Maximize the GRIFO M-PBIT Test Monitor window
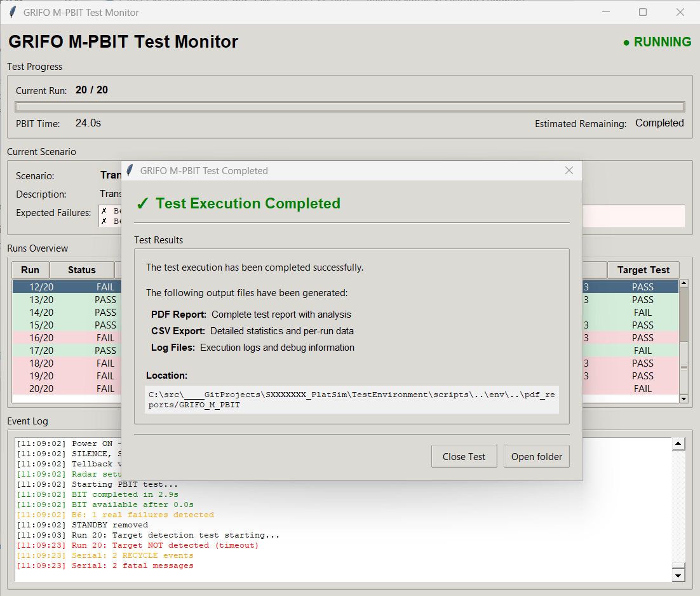The width and height of the screenshot is (700, 596). [x=642, y=12]
